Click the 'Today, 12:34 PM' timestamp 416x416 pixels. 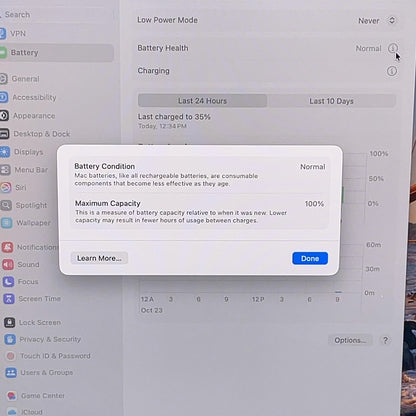tap(162, 126)
